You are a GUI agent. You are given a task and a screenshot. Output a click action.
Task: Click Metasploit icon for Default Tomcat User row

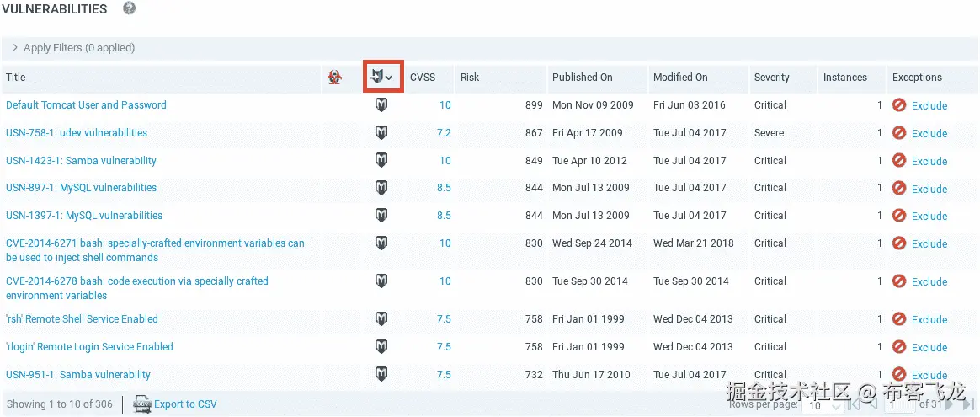point(381,105)
